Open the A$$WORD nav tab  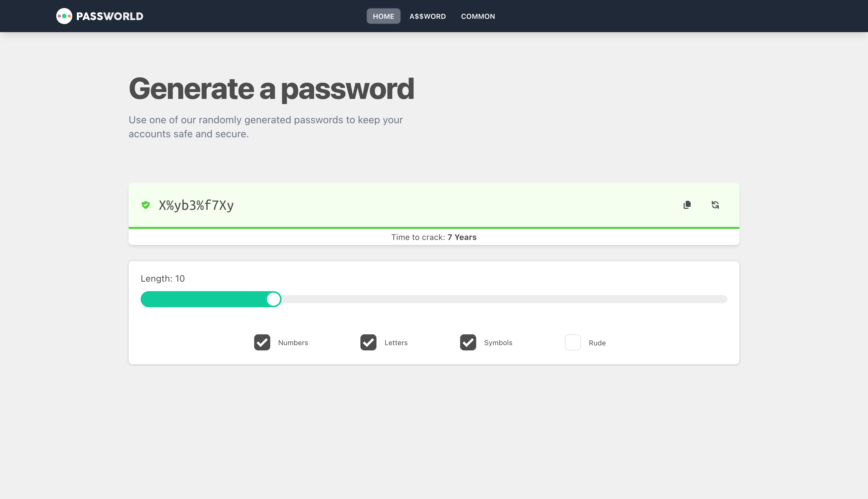[427, 17]
